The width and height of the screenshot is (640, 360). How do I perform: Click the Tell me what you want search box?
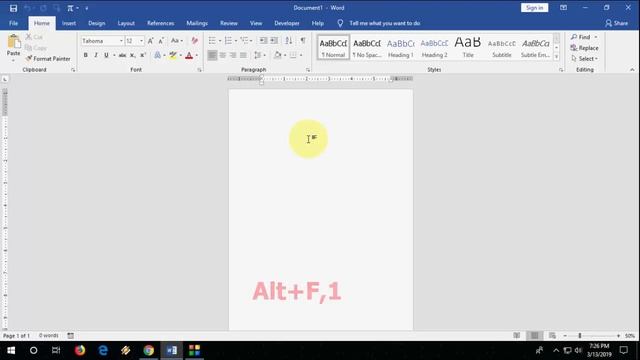(384, 23)
